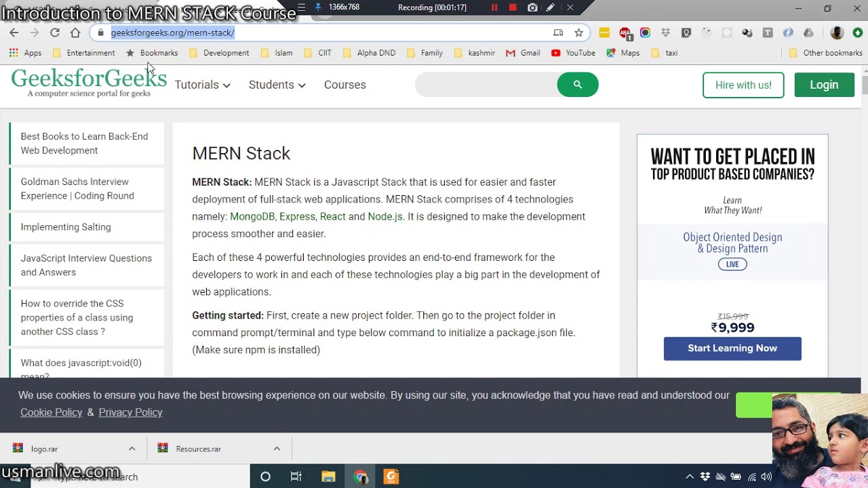Reload the current page
868x488 pixels.
55,33
